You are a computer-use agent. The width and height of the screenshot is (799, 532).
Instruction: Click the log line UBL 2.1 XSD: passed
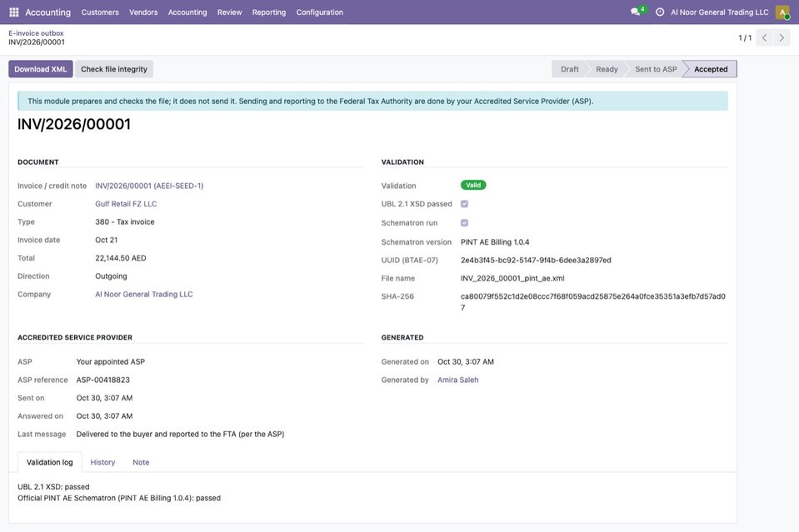[x=53, y=487]
